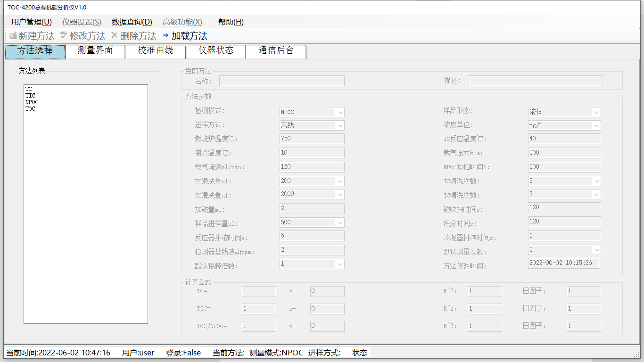This screenshot has width=644, height=362.
Task: Click the 冷凝器排液时间s field
Action: click(564, 236)
